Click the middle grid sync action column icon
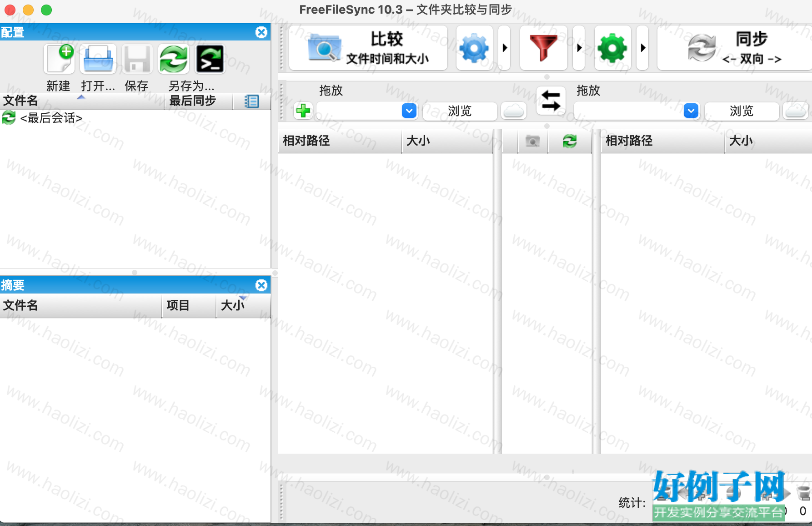The image size is (812, 526). click(x=570, y=141)
